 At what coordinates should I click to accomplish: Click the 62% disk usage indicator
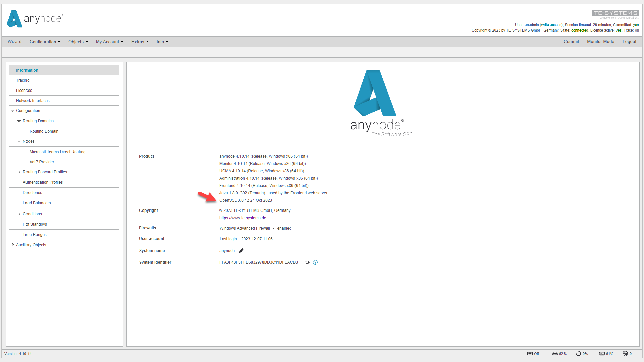[x=559, y=354]
